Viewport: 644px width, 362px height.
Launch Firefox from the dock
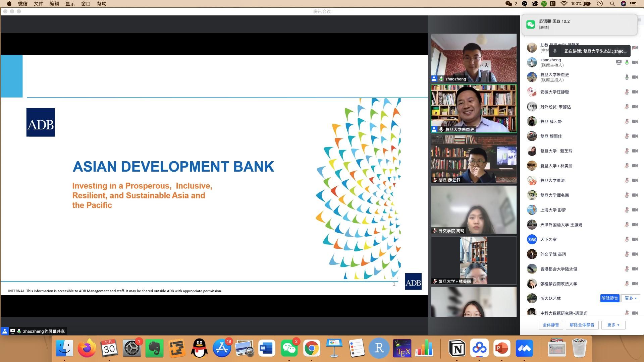[87, 348]
